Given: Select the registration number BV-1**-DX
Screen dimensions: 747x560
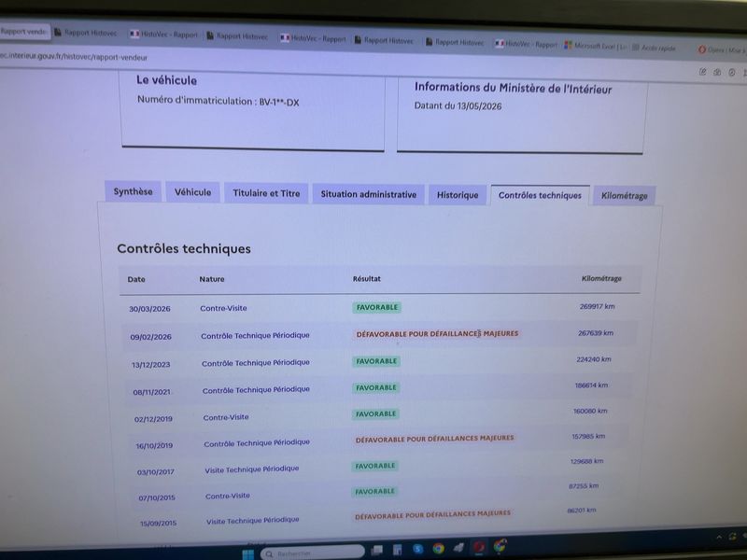Looking at the screenshot, I should pos(278,102).
